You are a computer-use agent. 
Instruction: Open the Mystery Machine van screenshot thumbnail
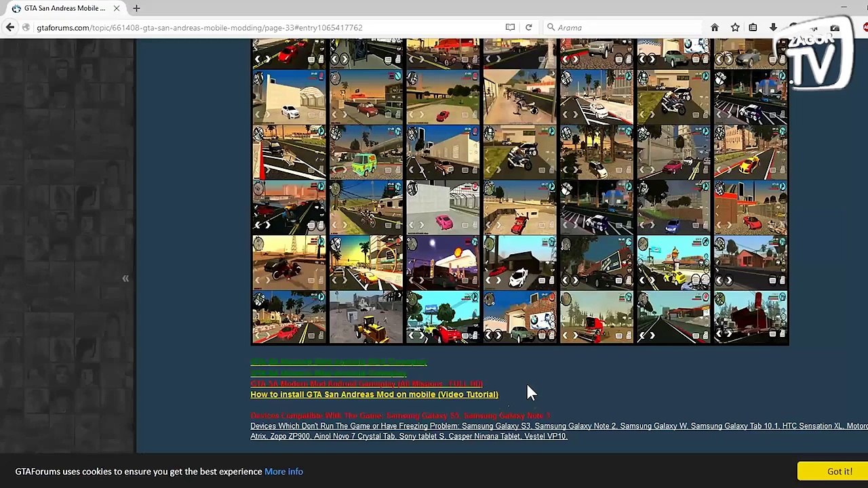tap(366, 152)
